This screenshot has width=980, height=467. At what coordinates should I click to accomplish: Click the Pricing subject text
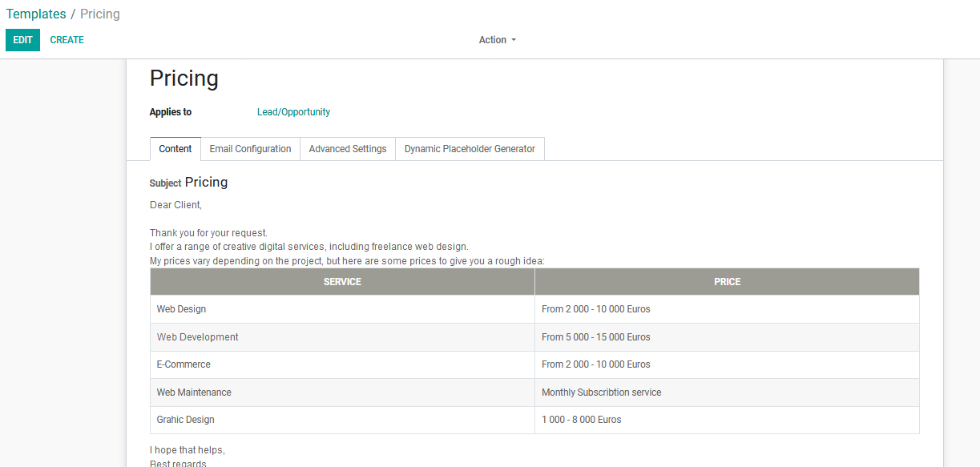point(206,183)
